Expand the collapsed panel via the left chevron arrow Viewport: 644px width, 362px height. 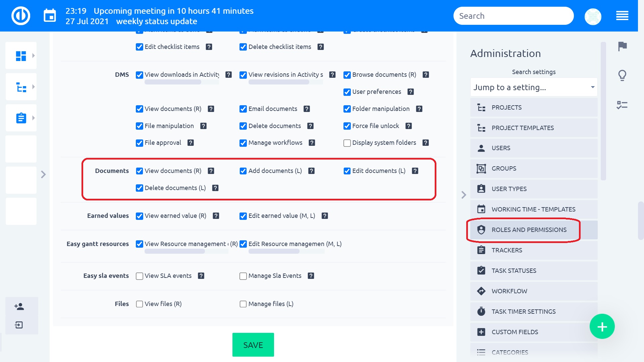point(43,174)
